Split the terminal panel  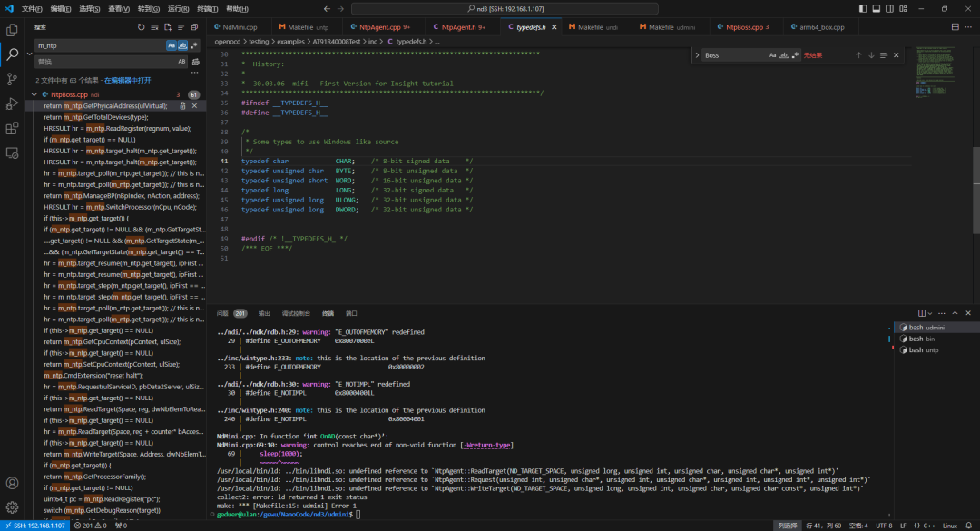click(x=922, y=313)
